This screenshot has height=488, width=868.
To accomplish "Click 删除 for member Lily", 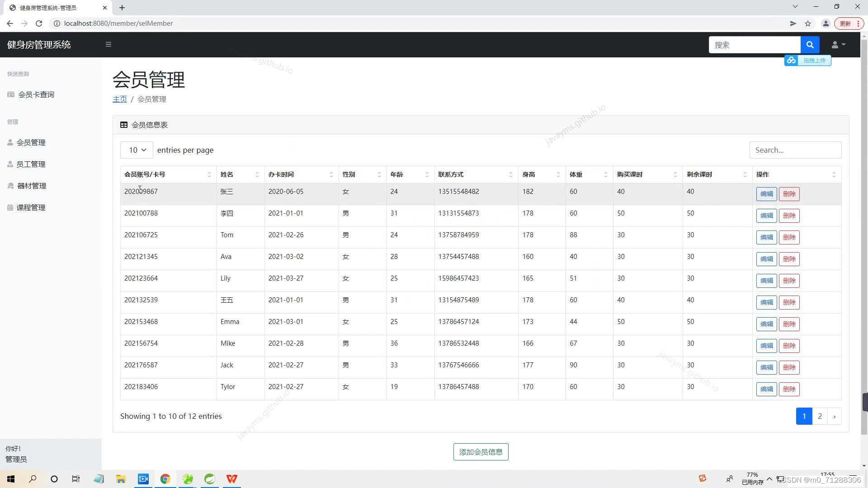I will coord(789,281).
